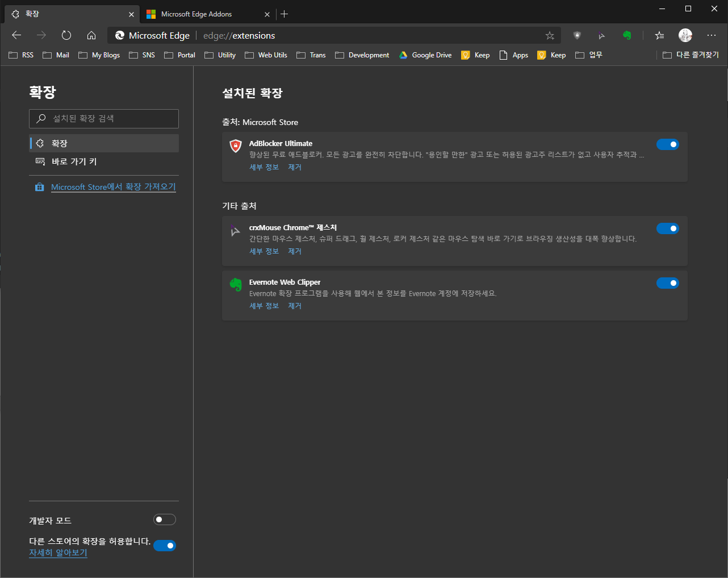Open 세부 정보 for crxMouse
The width and height of the screenshot is (728, 578).
point(264,251)
